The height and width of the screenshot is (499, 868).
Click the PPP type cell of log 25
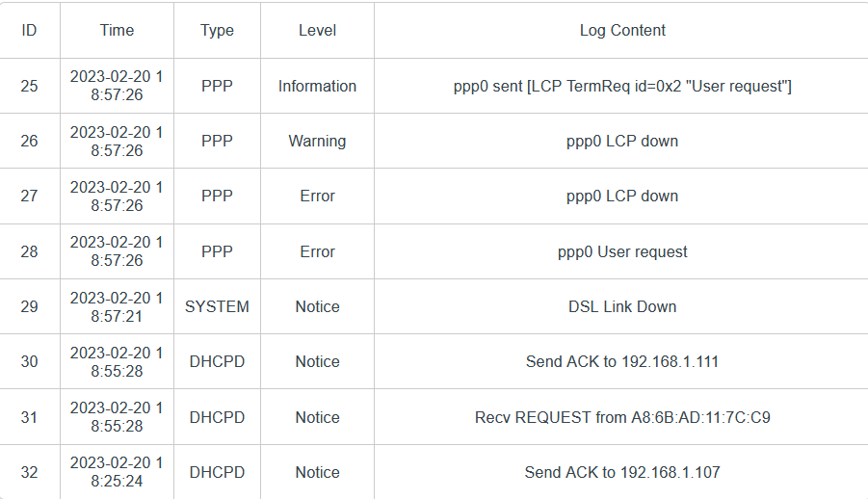pos(217,86)
